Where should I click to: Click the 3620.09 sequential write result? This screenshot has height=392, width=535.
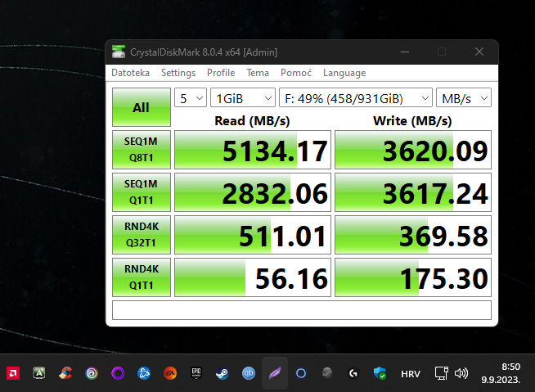pyautogui.click(x=413, y=150)
